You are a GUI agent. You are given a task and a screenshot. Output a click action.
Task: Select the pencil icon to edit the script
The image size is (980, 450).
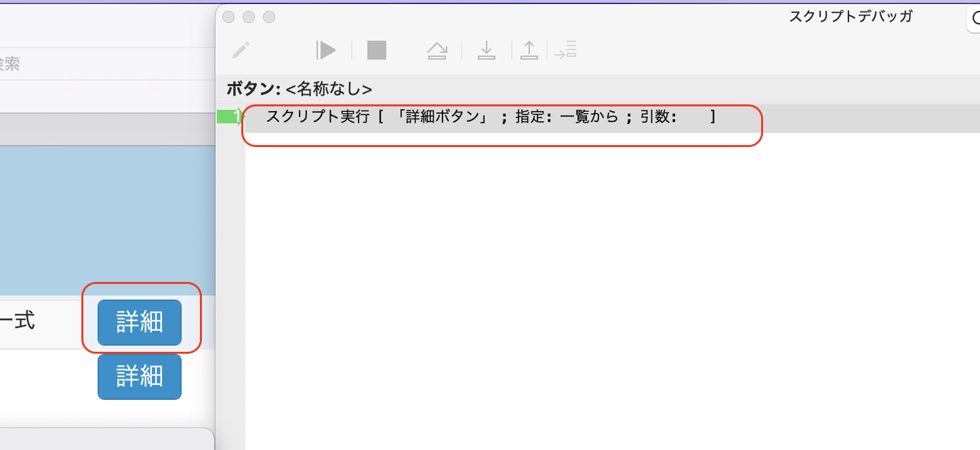click(x=242, y=49)
